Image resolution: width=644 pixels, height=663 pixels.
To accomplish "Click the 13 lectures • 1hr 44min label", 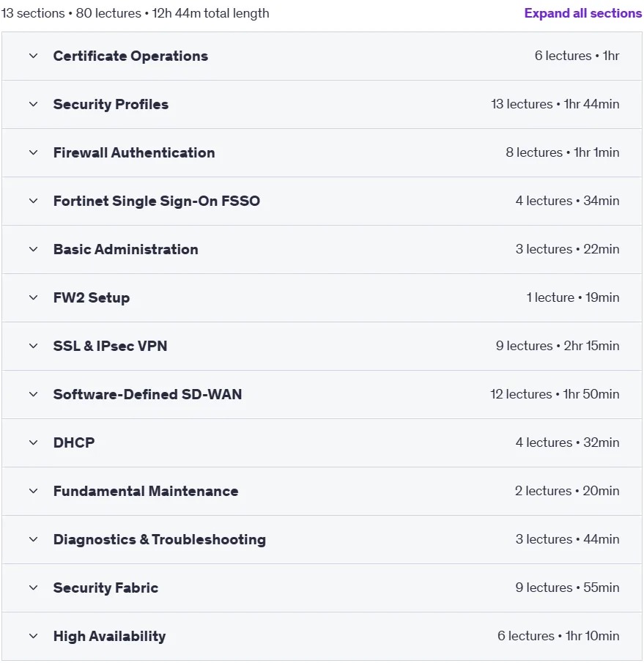I will (555, 104).
